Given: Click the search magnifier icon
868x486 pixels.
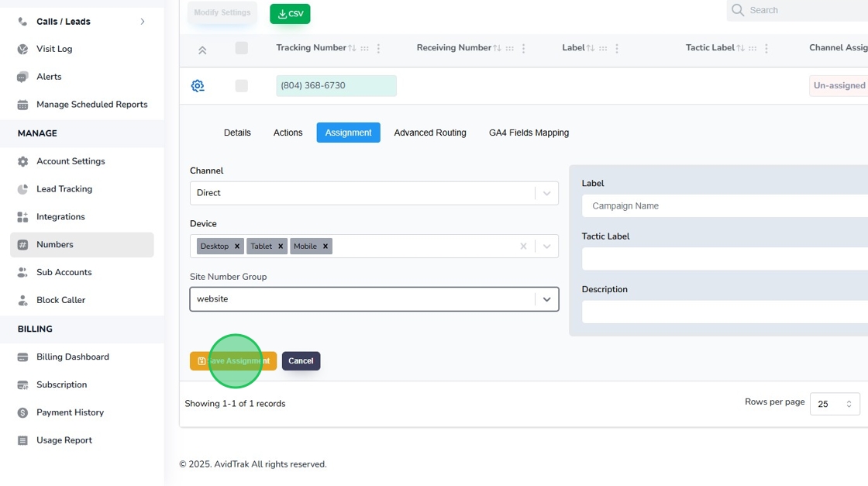Looking at the screenshot, I should tap(737, 10).
